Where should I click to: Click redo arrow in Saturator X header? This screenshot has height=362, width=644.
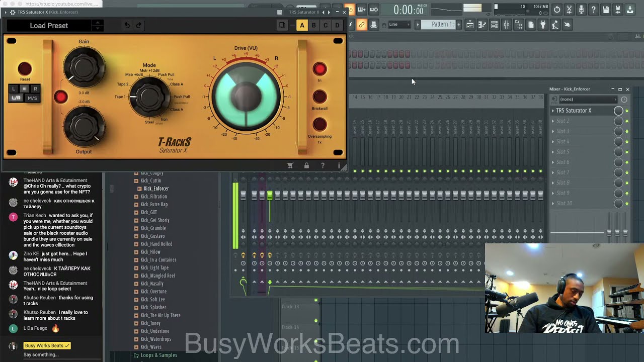[x=139, y=25]
